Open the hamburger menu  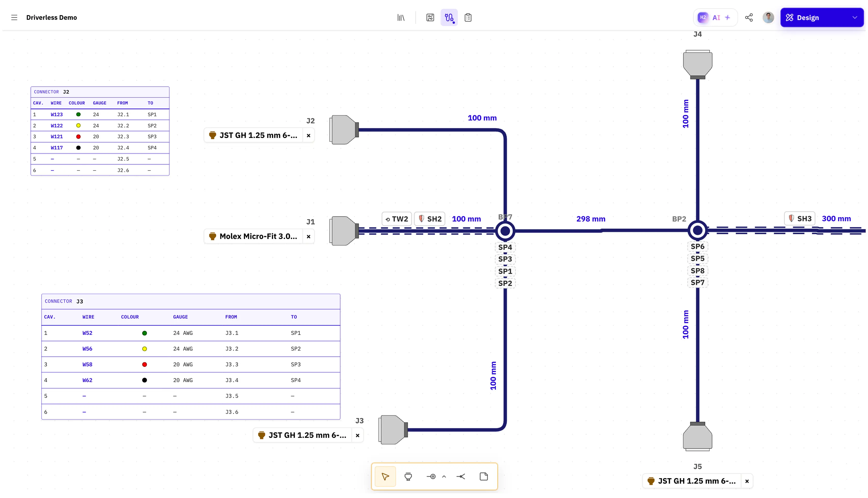click(x=14, y=17)
